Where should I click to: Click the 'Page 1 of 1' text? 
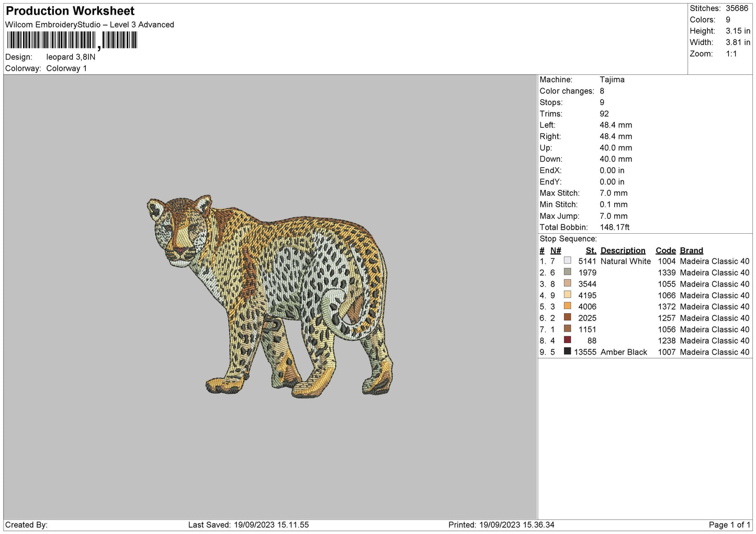click(729, 525)
